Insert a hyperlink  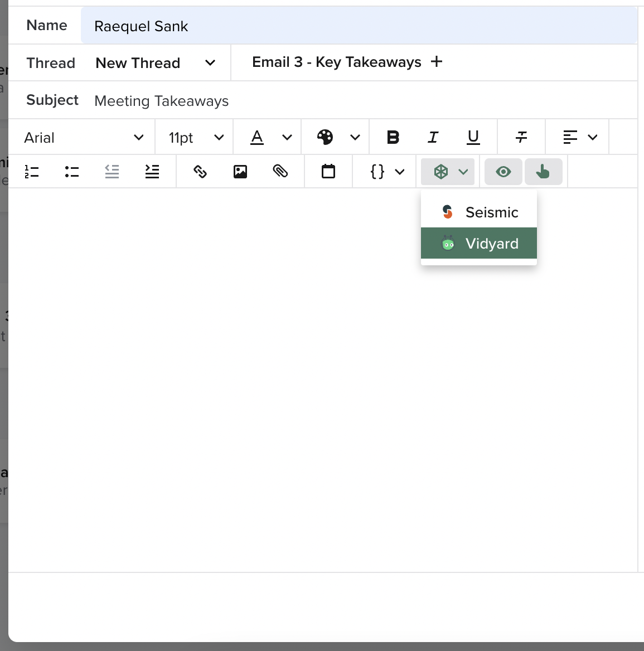pyautogui.click(x=200, y=172)
